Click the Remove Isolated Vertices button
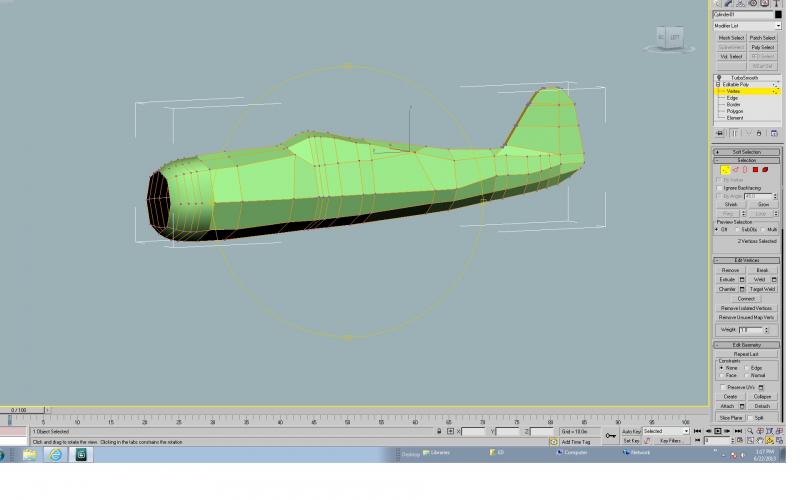 click(746, 309)
